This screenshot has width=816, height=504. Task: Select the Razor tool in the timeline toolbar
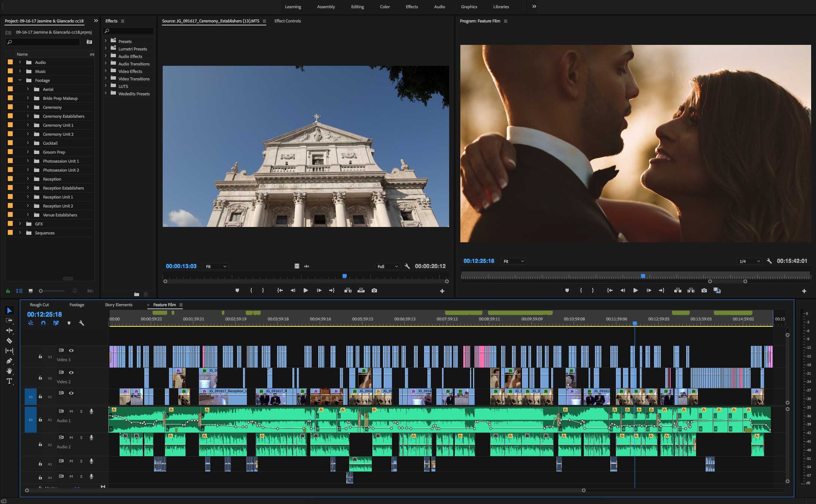coord(9,341)
